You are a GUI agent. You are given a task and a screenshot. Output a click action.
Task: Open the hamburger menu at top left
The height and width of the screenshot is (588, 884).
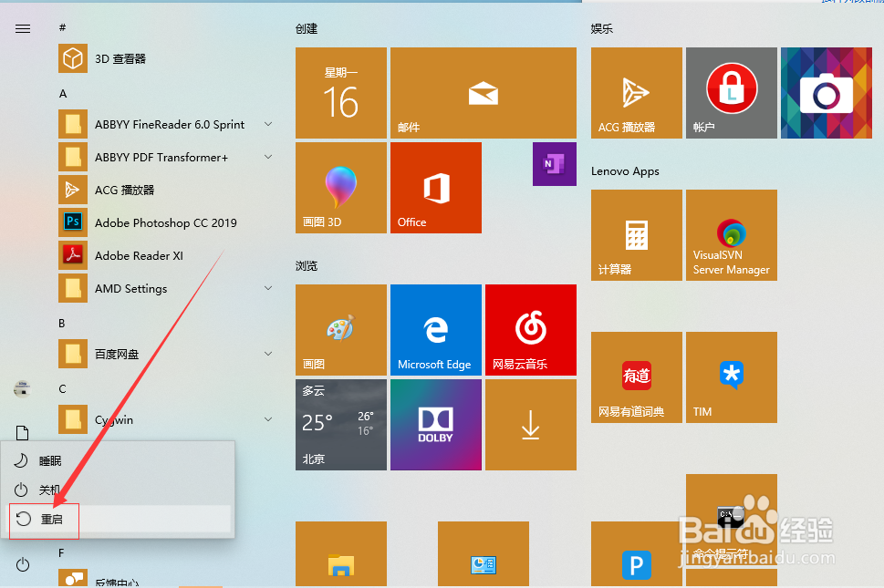[23, 29]
